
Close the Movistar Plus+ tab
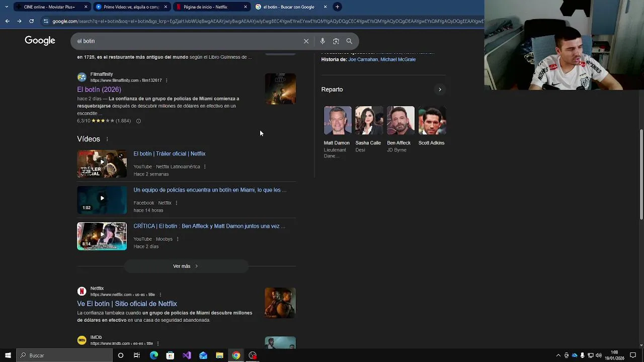point(86,7)
